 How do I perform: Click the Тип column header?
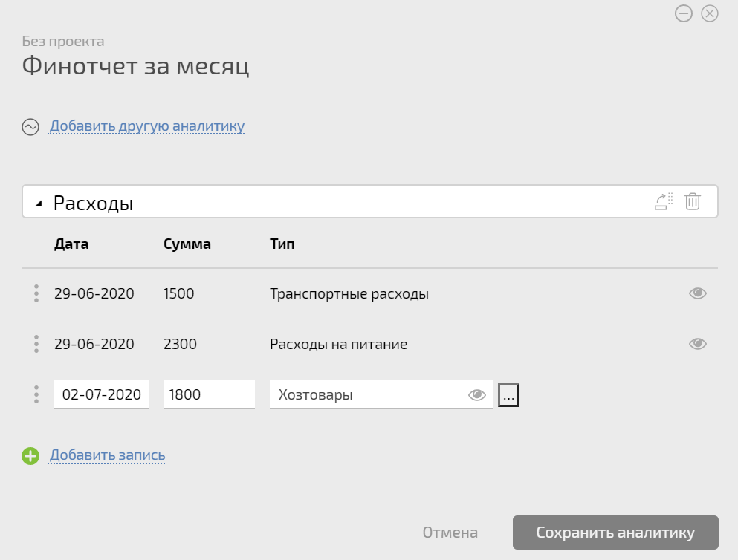tap(282, 244)
